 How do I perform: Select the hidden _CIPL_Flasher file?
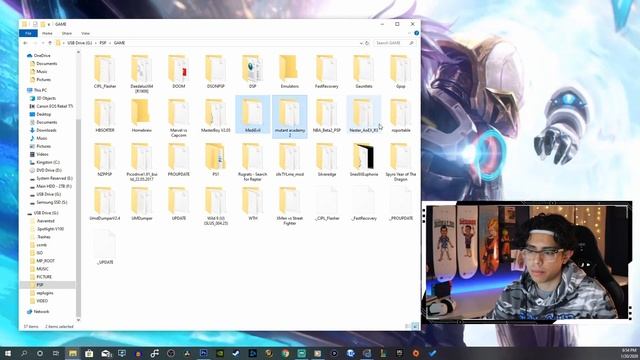pyautogui.click(x=327, y=204)
